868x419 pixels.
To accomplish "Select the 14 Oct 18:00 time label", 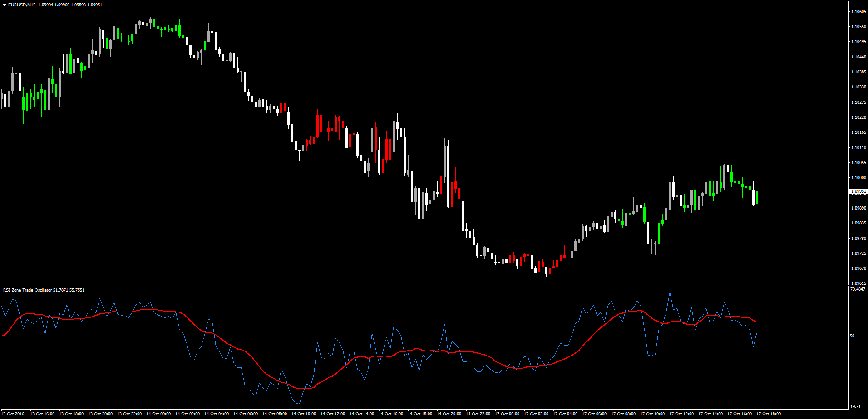I will pyautogui.click(x=420, y=414).
